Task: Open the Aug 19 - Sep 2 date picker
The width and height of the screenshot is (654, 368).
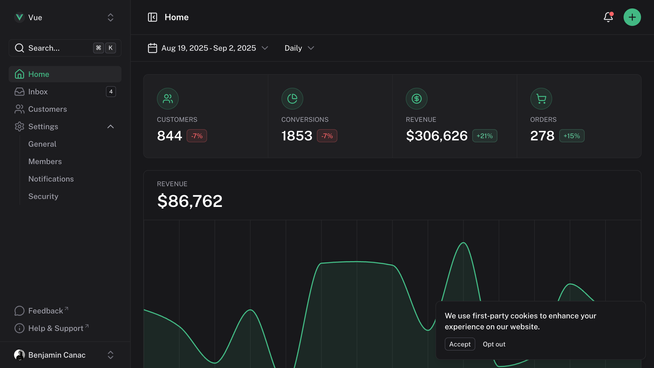Action: point(208,48)
